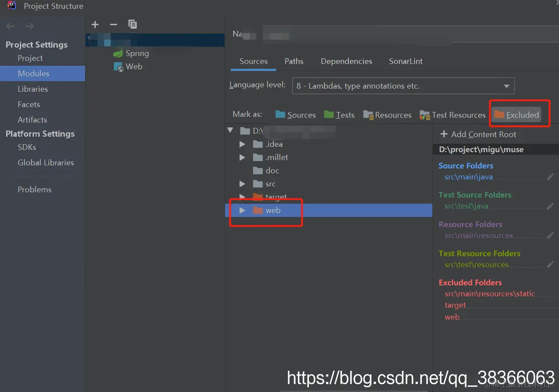
Task: Edit src\main\java source folder properties
Action: 550,177
